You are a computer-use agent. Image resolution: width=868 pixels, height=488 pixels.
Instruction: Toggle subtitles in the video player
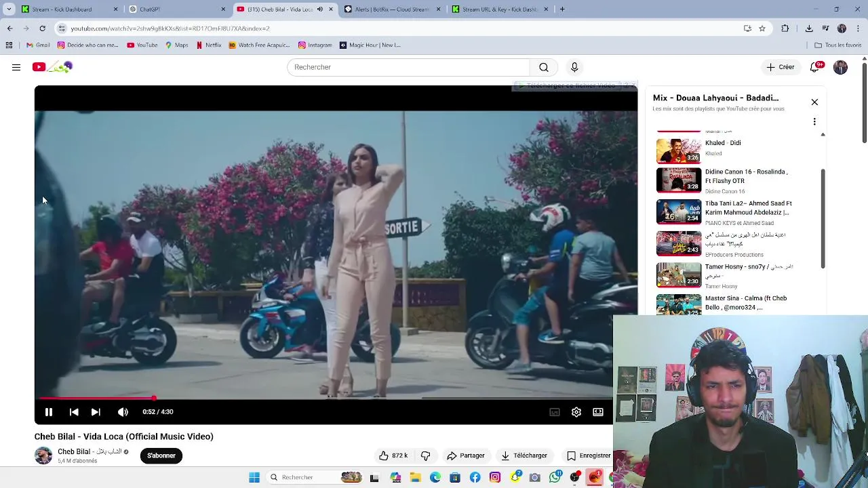click(x=555, y=411)
